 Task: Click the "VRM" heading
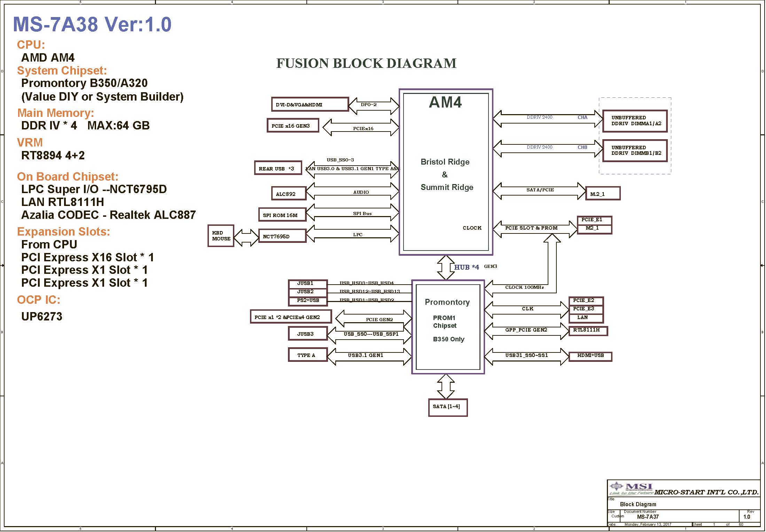coord(30,143)
